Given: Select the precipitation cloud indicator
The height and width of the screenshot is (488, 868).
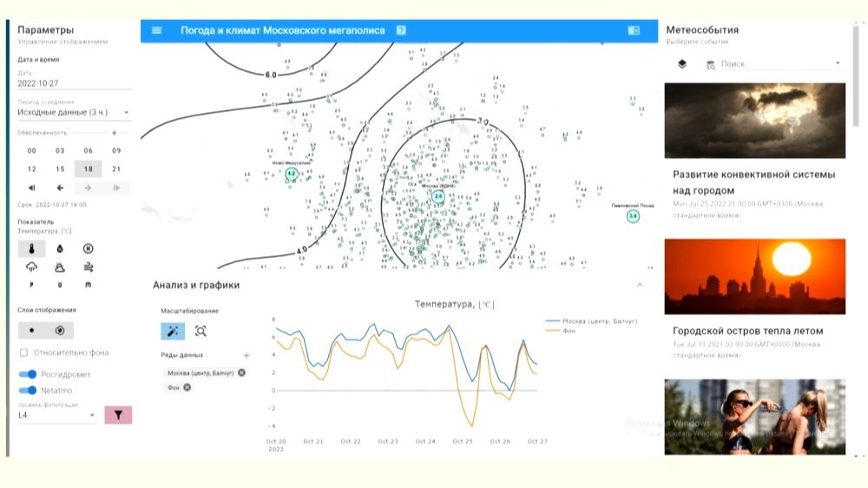Looking at the screenshot, I should click(x=31, y=267).
